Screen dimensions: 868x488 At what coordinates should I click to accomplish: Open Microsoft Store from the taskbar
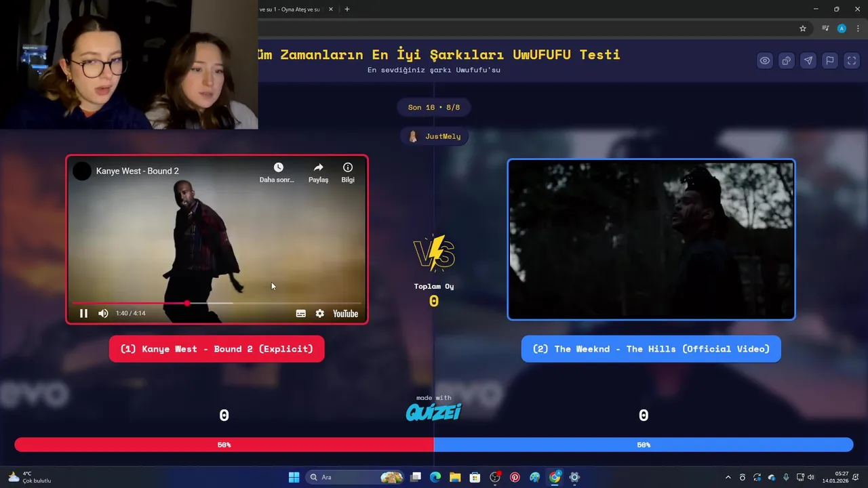(x=475, y=477)
